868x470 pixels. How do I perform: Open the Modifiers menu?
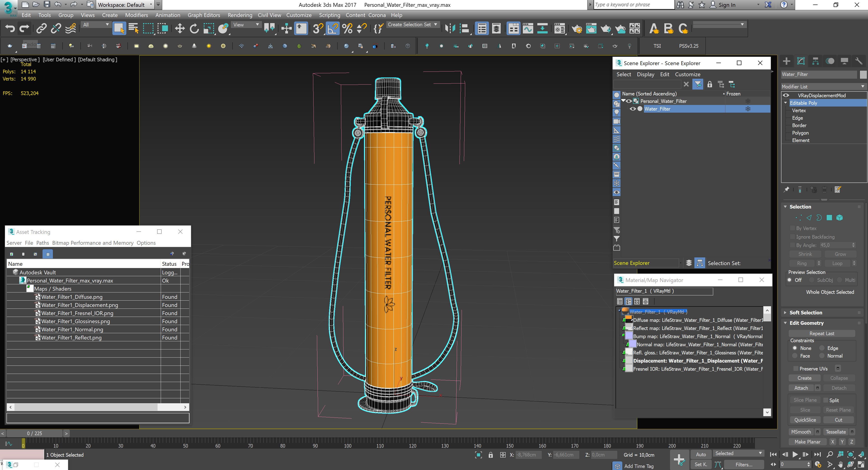coord(136,15)
